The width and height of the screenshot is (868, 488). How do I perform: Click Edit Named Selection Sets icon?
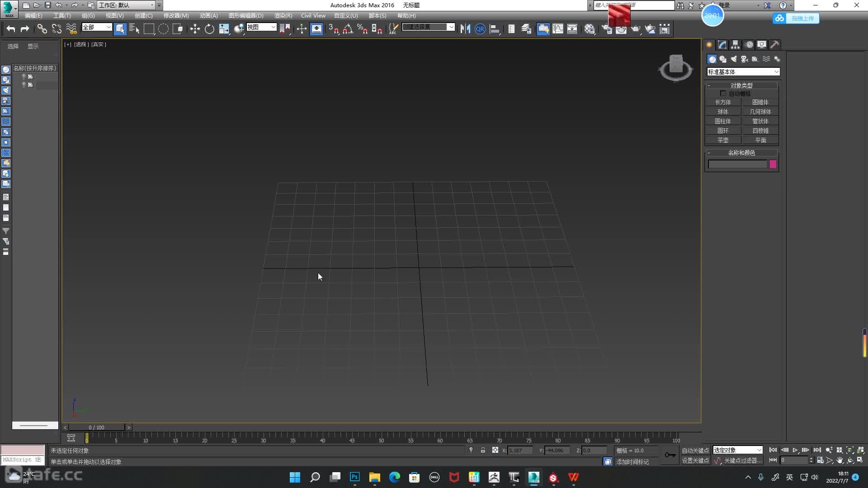pyautogui.click(x=393, y=29)
